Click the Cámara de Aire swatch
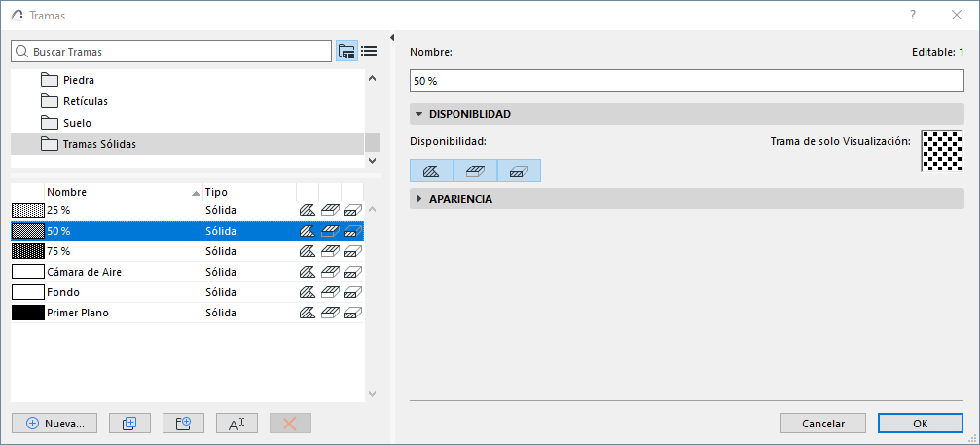980x445 pixels. point(28,272)
